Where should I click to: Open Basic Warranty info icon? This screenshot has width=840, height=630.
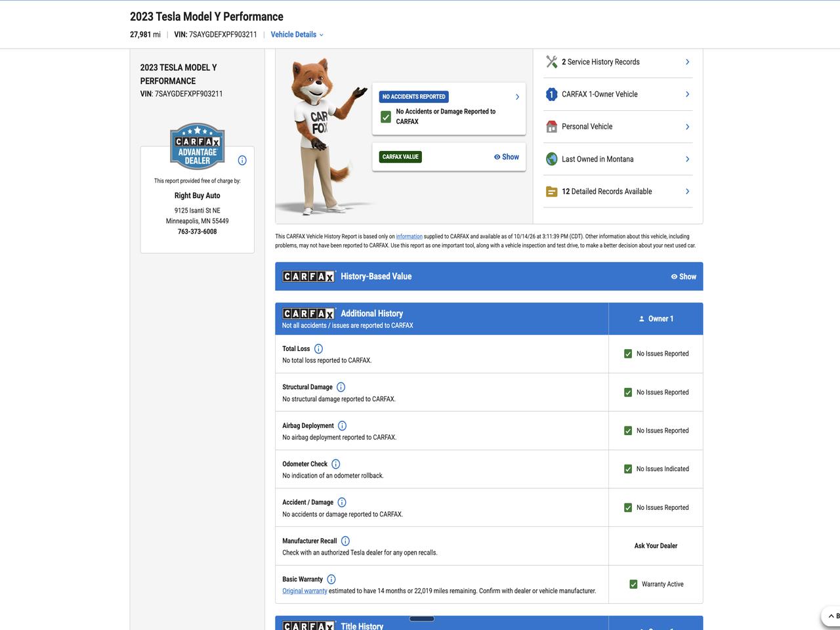click(x=331, y=579)
